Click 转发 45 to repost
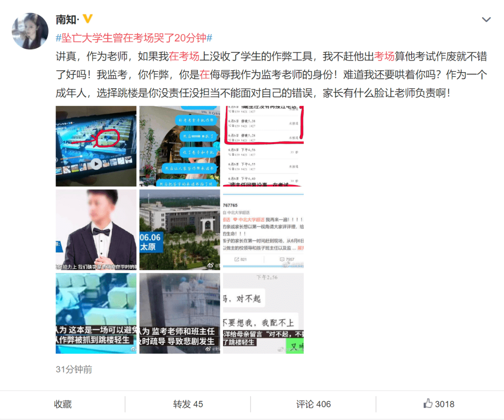 point(188,404)
